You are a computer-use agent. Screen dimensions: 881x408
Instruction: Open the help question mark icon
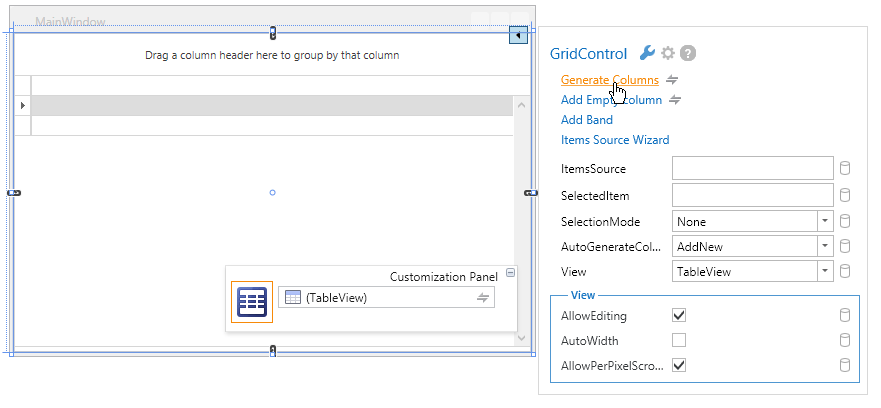[x=688, y=53]
